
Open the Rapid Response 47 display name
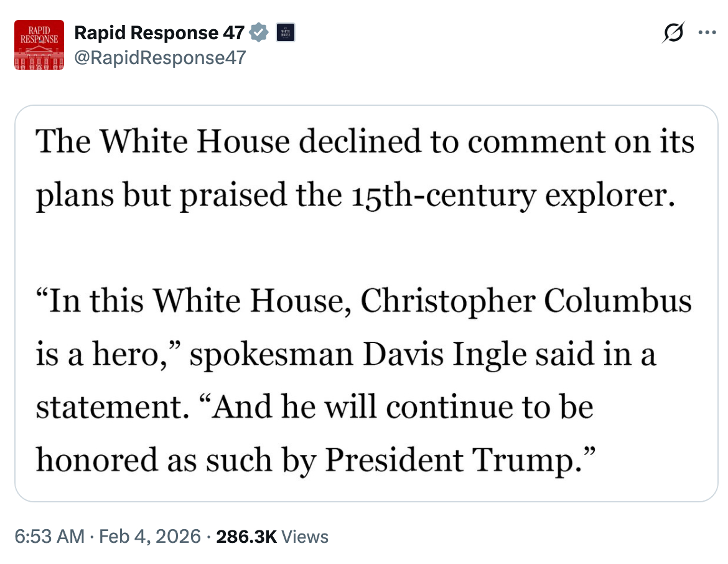[x=159, y=33]
